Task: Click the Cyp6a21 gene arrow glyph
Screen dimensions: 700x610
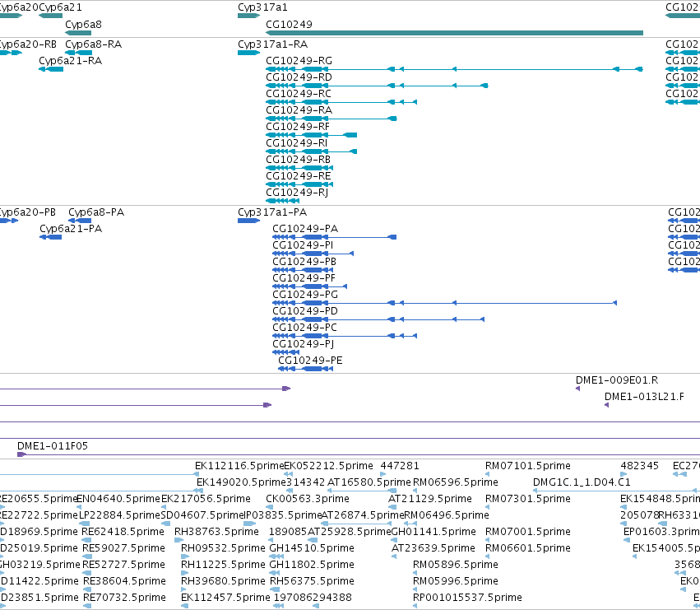Action: 50,16
